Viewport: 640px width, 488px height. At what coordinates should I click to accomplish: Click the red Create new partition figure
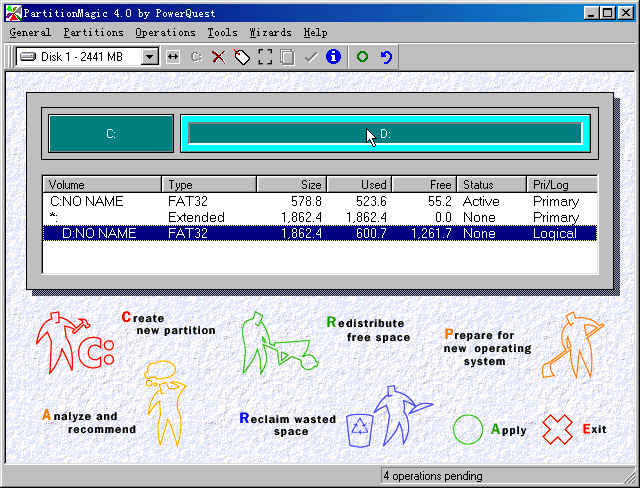coord(75,343)
